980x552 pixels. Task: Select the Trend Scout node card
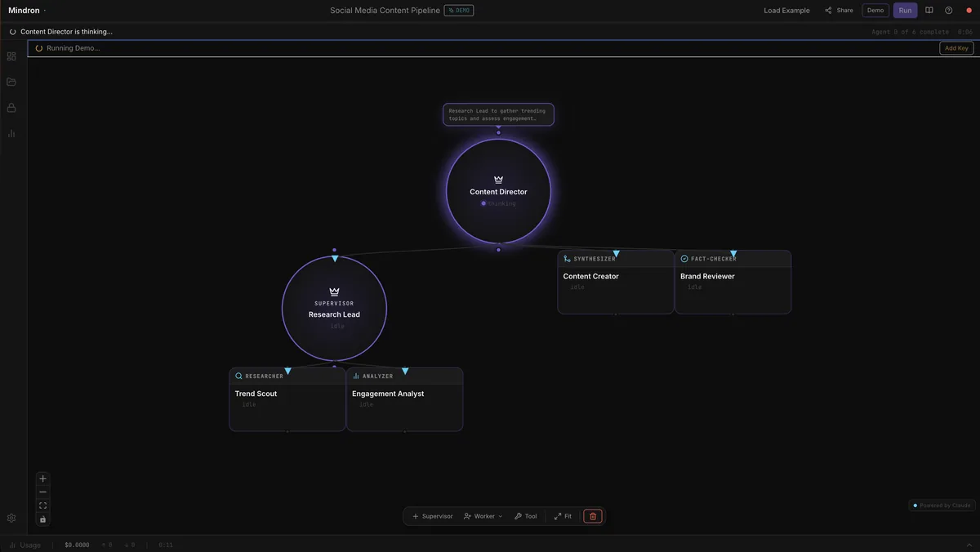pos(287,399)
